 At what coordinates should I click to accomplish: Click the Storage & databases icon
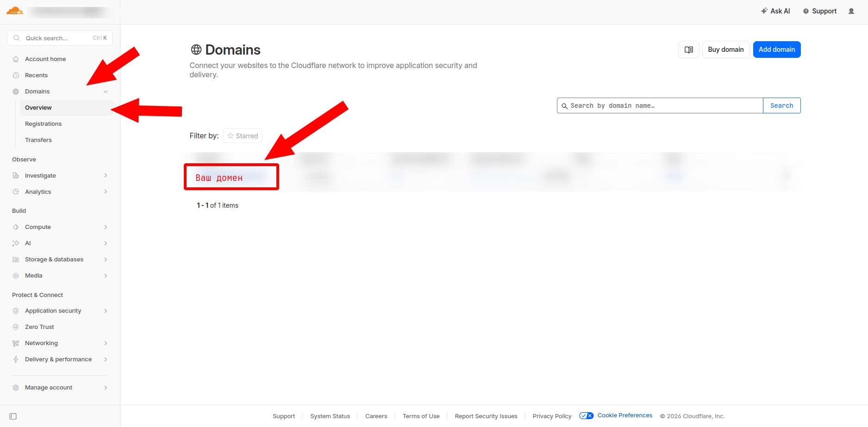point(16,260)
